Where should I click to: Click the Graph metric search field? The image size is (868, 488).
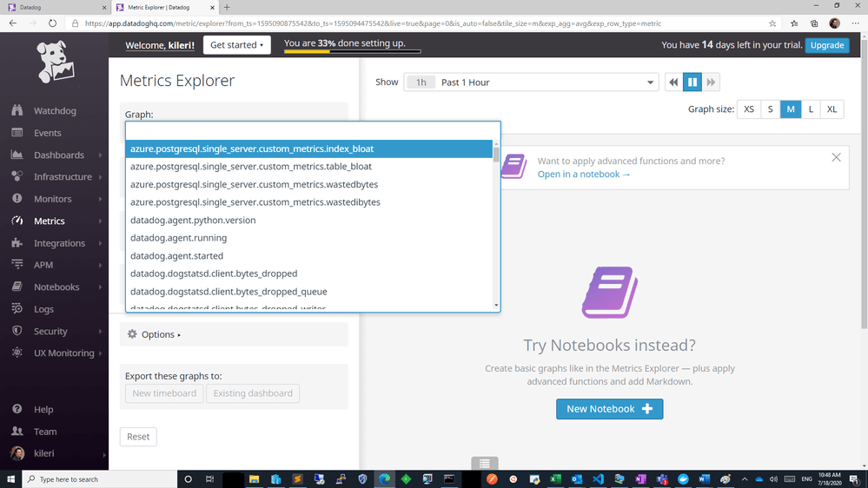click(x=313, y=130)
